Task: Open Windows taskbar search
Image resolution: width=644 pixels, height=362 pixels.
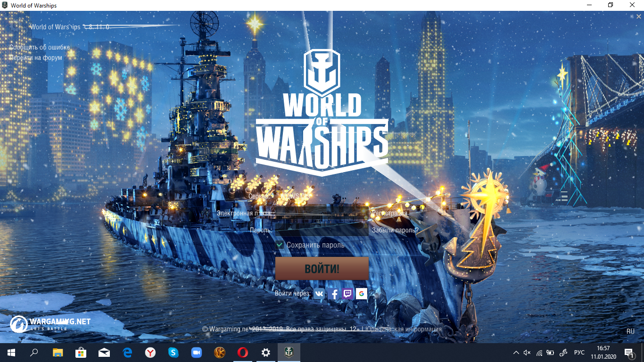Action: pos(34,353)
